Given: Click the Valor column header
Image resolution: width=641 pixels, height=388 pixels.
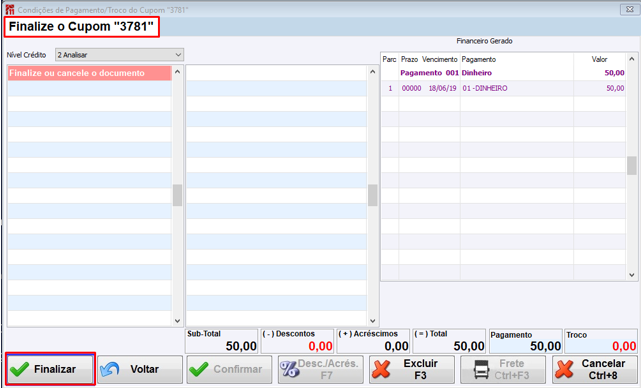Looking at the screenshot, I should pyautogui.click(x=599, y=59).
